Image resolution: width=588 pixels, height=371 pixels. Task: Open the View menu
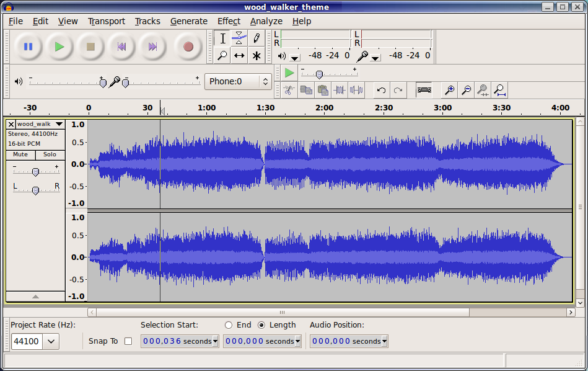(68, 21)
